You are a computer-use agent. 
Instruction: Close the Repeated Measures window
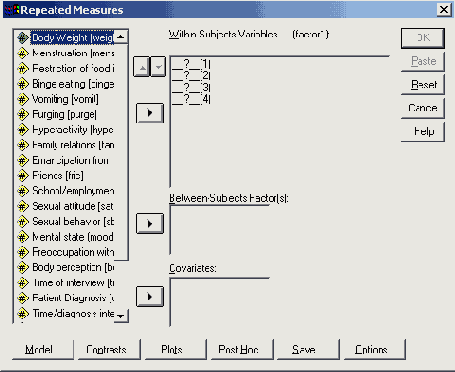tap(444, 10)
